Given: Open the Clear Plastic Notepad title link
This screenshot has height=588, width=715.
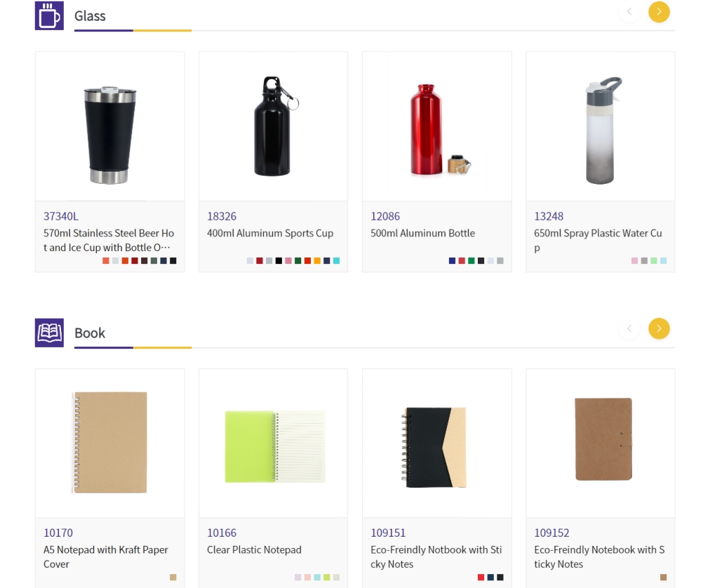Looking at the screenshot, I should (254, 550).
